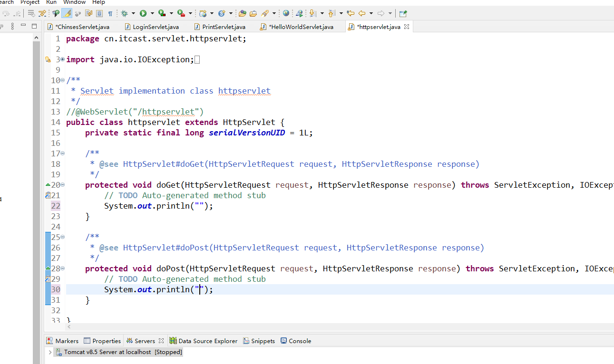
Task: Open the Run dropdown arrow
Action: coord(152,13)
